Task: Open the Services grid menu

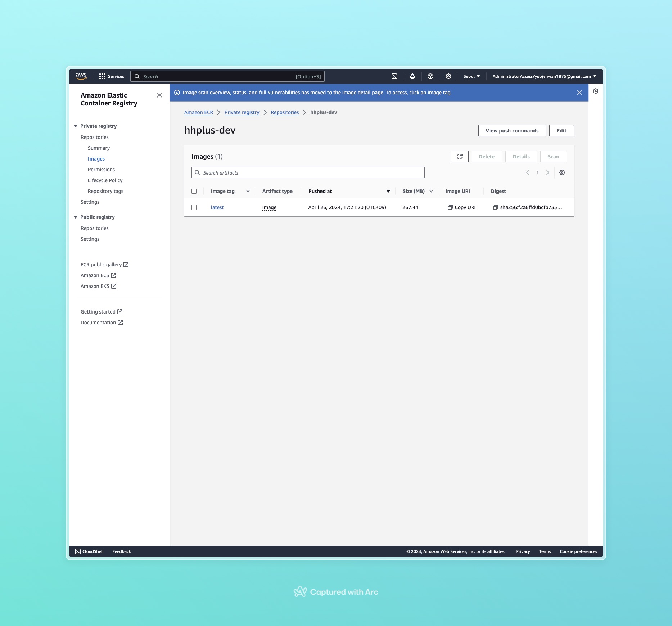Action: (x=111, y=76)
